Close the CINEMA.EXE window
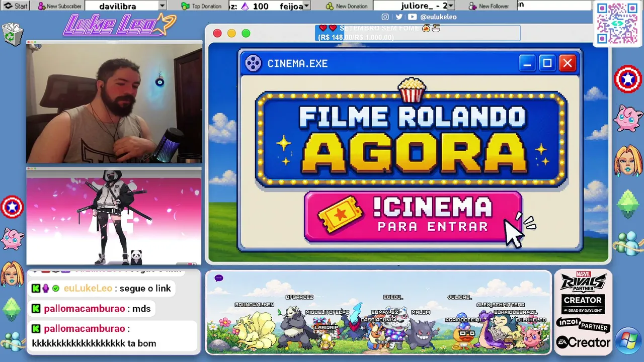Screen dimensions: 644x362 [x=568, y=63]
